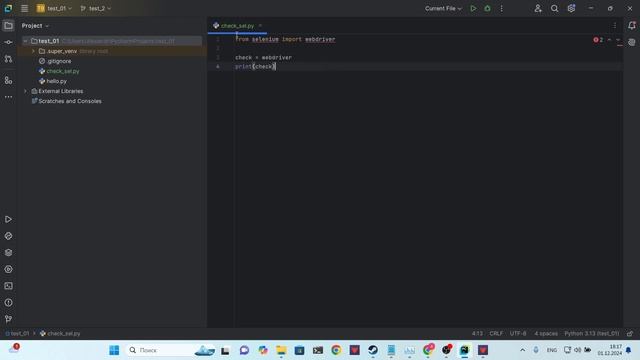Open the Run tool window icon

[x=8, y=220]
